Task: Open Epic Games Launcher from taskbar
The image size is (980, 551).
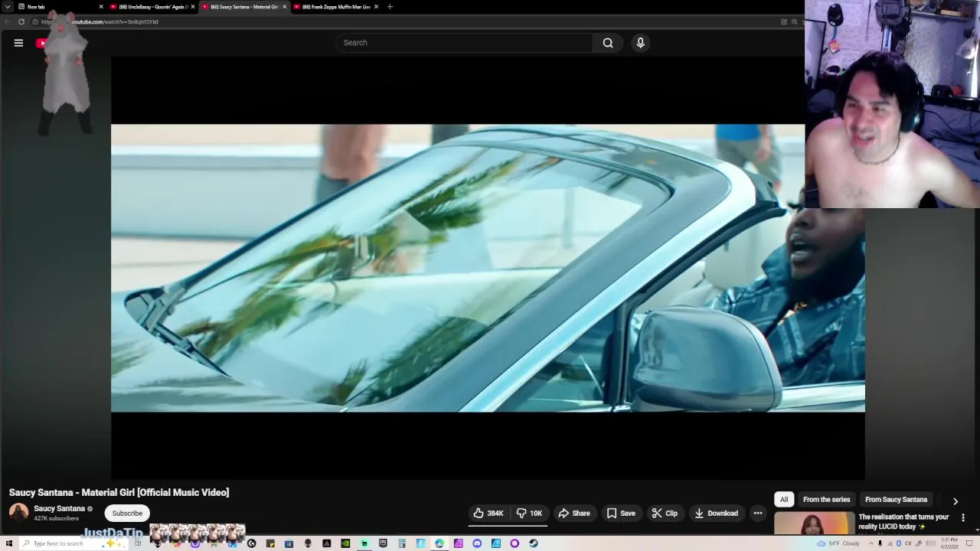Action: coord(383,543)
